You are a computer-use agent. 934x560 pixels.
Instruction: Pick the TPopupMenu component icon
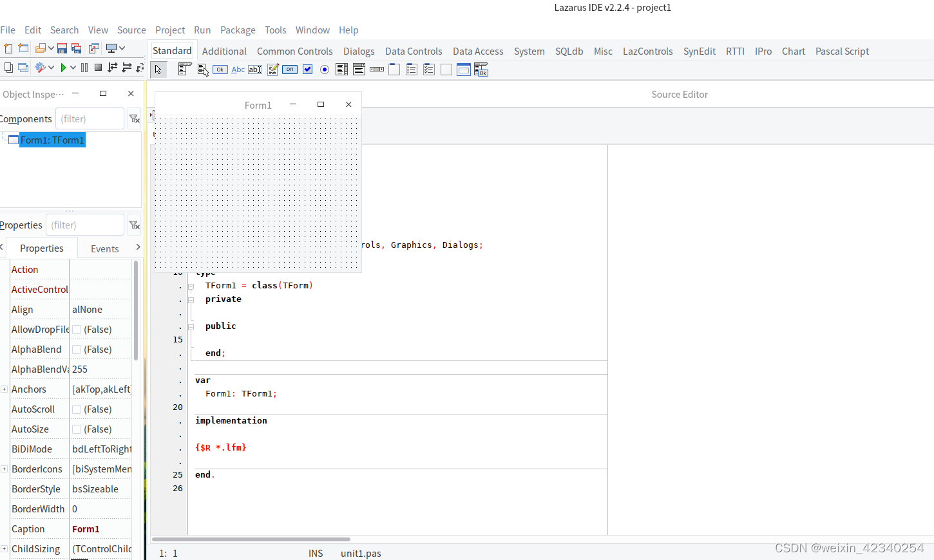[203, 70]
